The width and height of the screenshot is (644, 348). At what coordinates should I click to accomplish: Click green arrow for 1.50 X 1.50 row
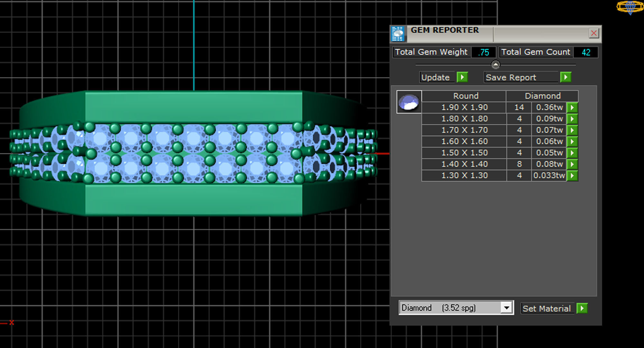(x=572, y=153)
